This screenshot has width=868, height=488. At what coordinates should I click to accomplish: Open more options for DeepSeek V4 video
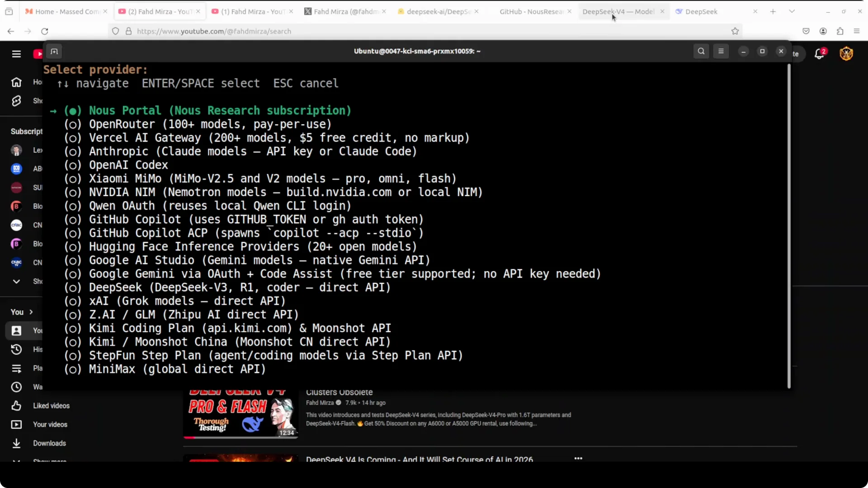click(578, 458)
